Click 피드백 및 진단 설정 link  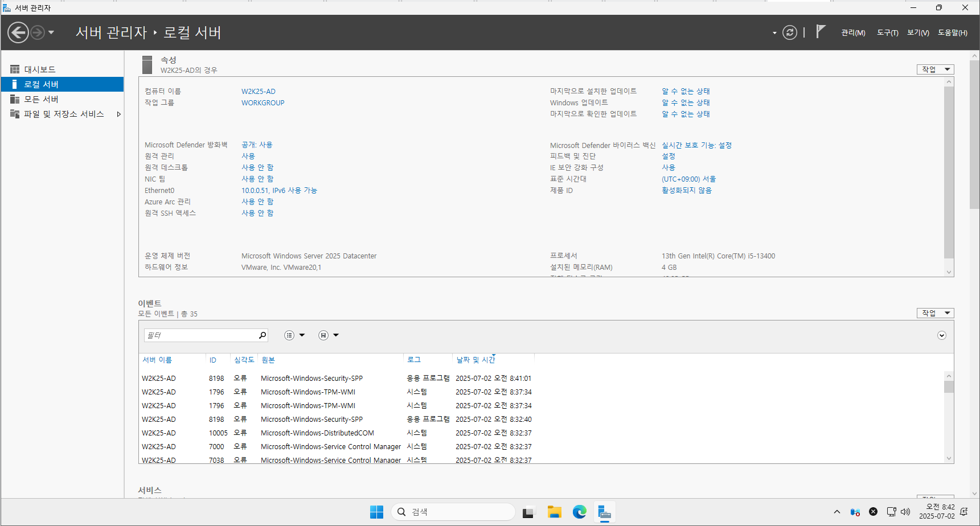[669, 156]
